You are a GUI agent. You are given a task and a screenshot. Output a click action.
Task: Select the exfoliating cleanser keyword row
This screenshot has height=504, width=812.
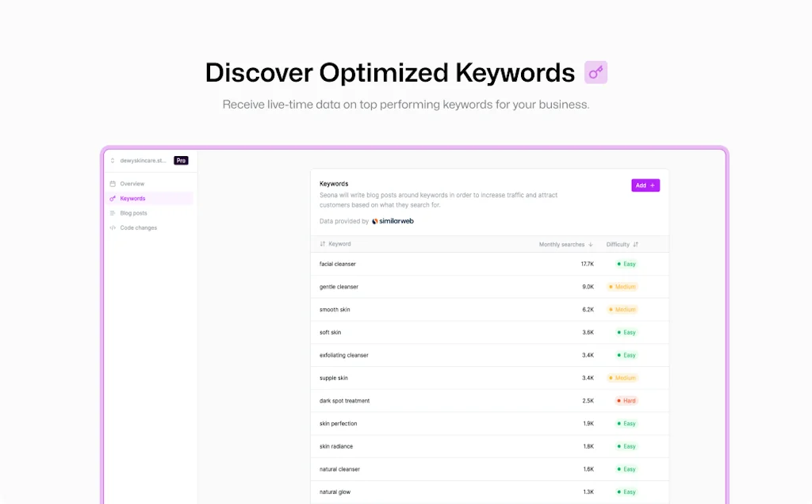[x=489, y=355]
